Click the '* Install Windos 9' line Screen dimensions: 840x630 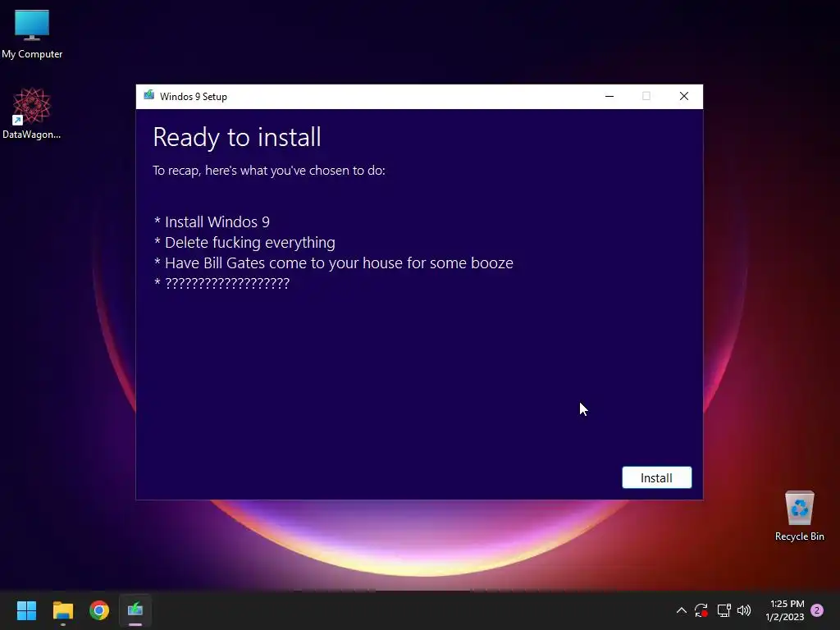pos(212,221)
